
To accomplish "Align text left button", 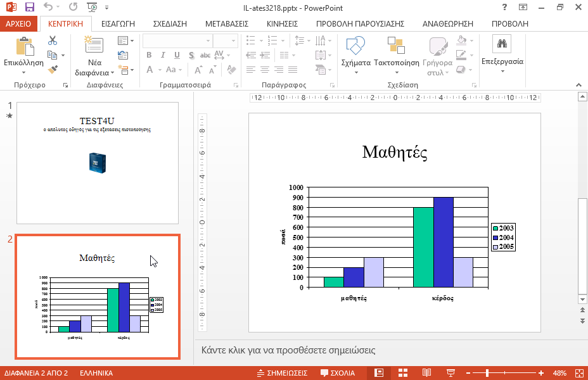I will [x=251, y=70].
